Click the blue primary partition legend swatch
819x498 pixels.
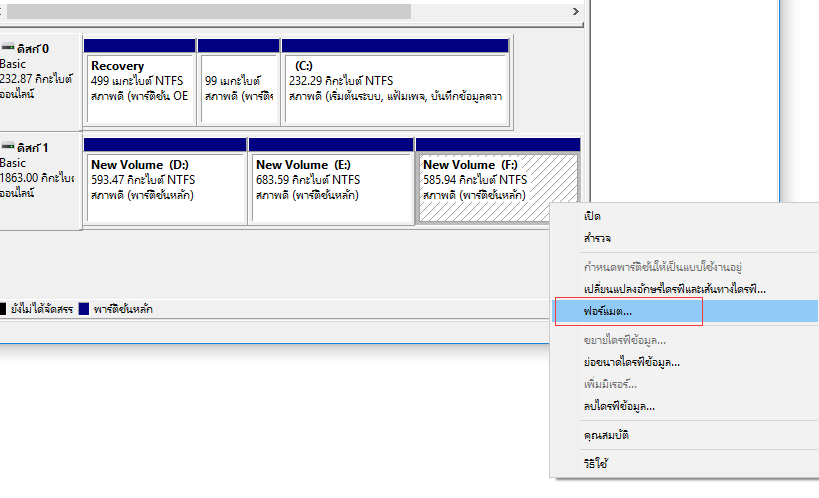pyautogui.click(x=84, y=310)
